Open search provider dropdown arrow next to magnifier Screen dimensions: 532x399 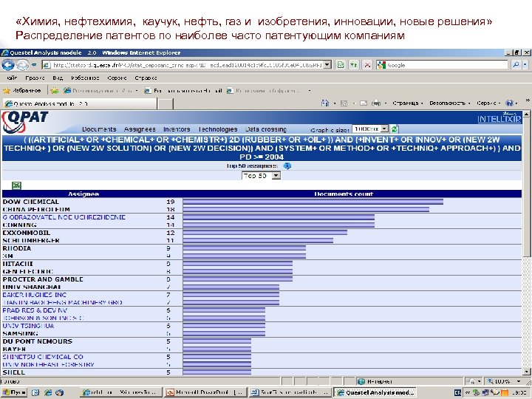[x=525, y=65]
